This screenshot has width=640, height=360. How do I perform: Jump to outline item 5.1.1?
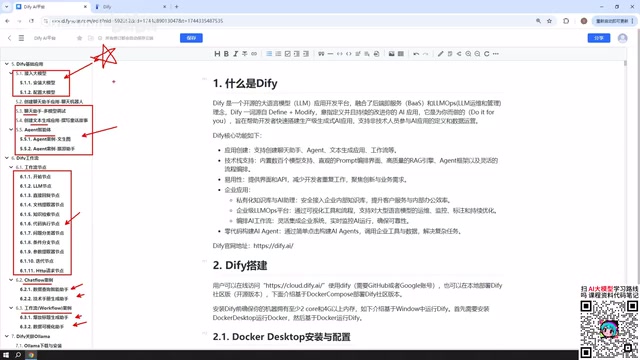click(x=38, y=83)
